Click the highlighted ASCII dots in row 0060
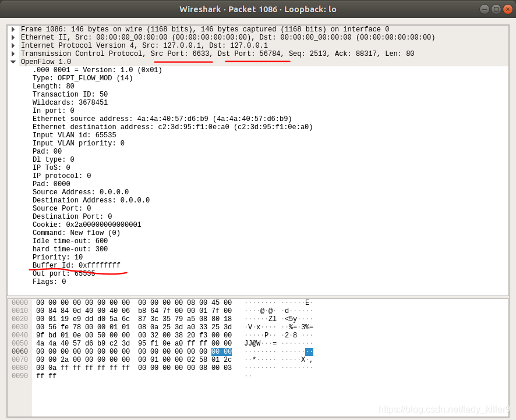 [309, 351]
